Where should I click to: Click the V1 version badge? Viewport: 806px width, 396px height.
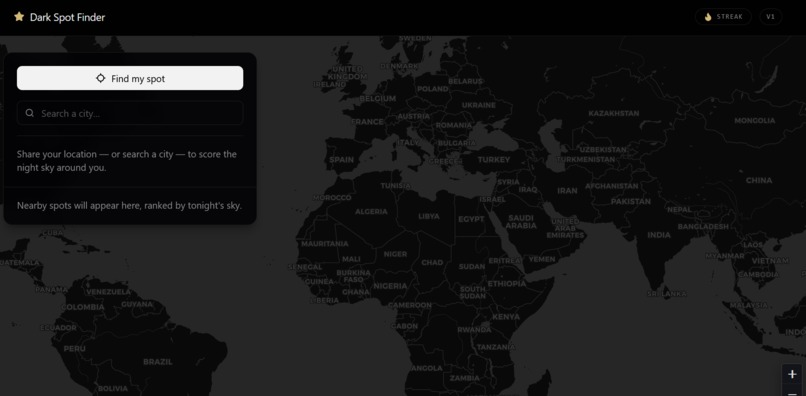(x=771, y=17)
